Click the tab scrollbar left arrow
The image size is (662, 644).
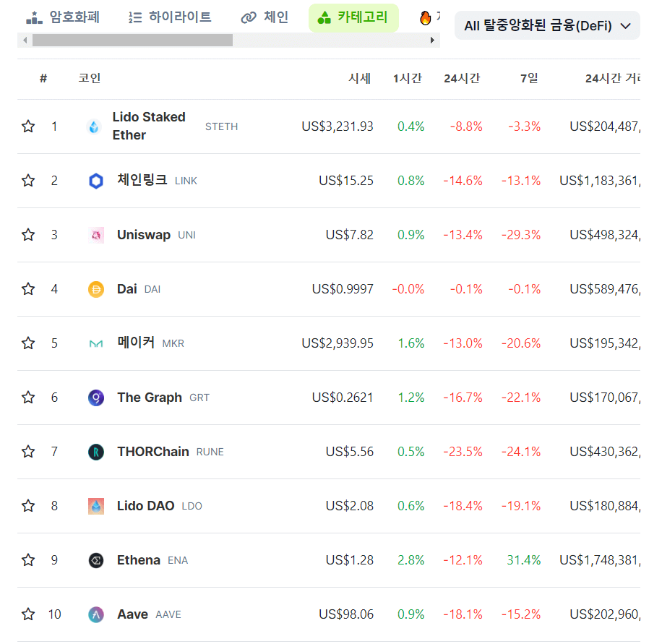25,40
